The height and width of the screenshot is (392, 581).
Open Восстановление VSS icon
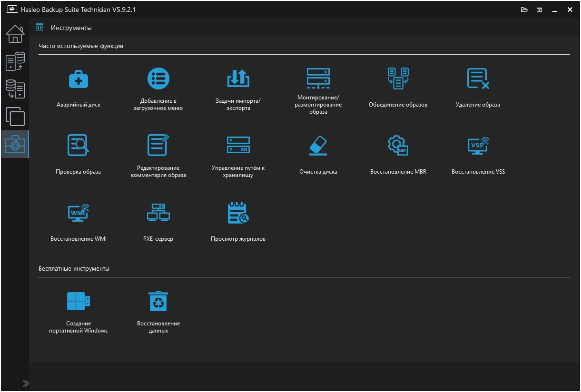click(478, 145)
